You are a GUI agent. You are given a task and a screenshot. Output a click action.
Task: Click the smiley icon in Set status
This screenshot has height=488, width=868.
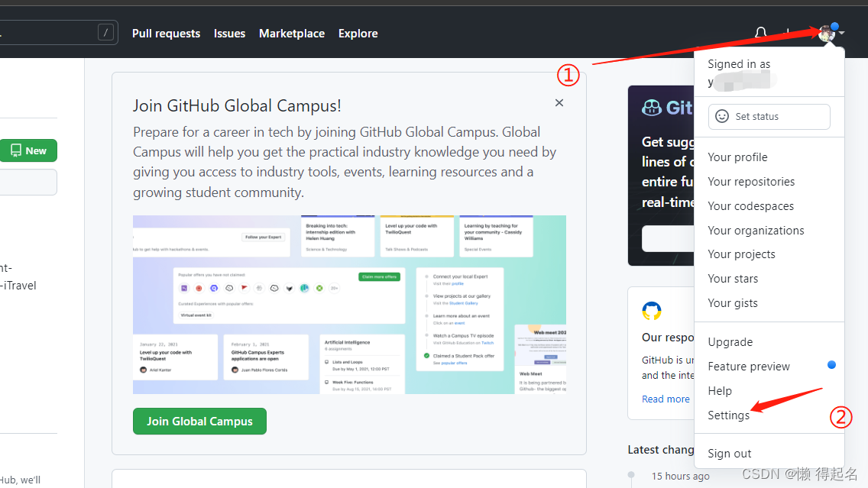tap(722, 116)
